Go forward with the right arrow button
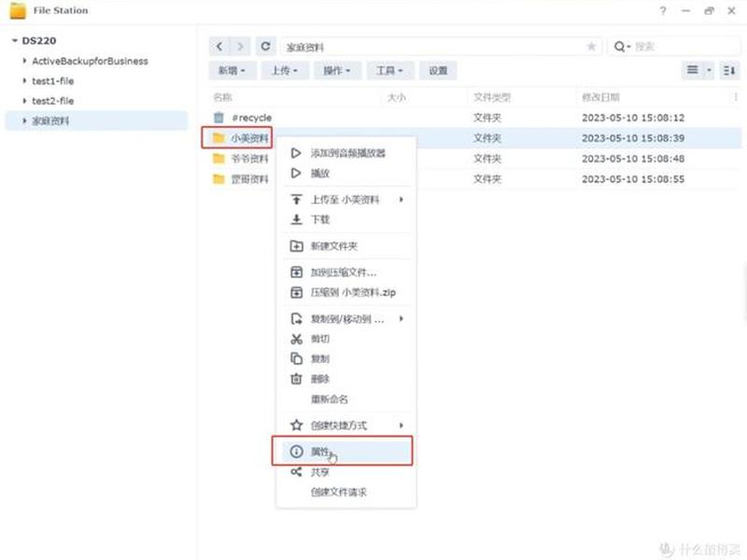The image size is (747, 560). (240, 46)
